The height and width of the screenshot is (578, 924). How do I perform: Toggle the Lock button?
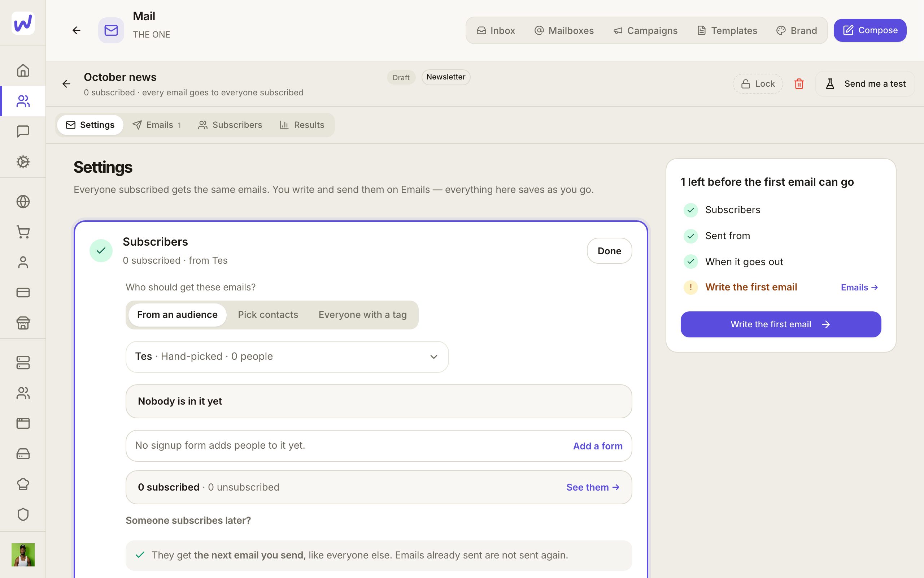758,84
